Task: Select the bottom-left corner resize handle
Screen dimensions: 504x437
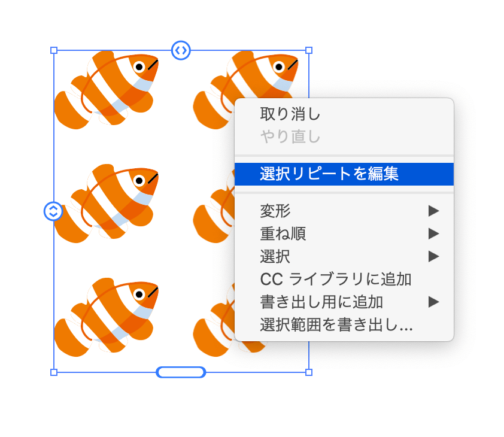Action: pos(54,372)
